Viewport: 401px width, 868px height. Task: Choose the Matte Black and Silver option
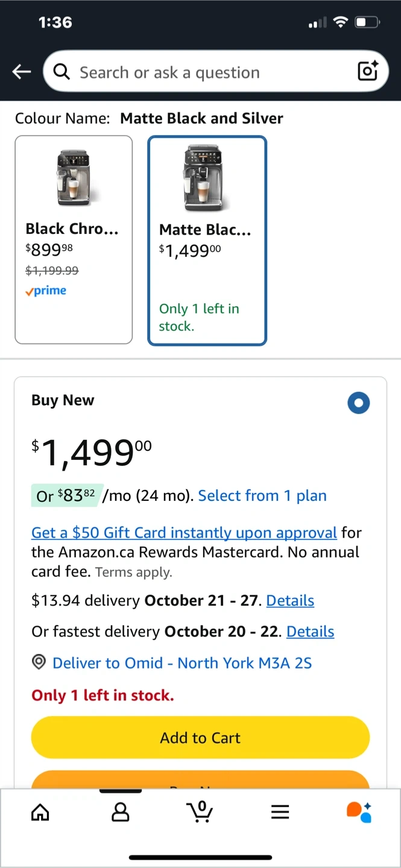point(207,241)
